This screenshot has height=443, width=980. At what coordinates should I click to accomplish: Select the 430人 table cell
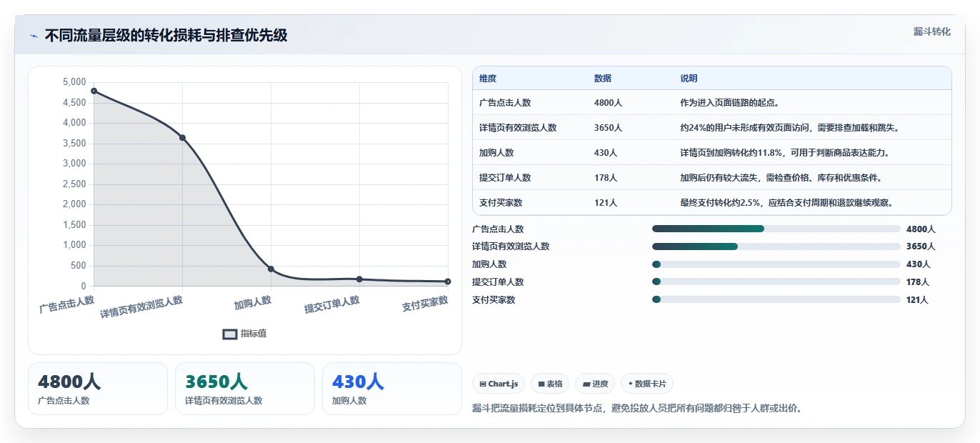click(606, 153)
